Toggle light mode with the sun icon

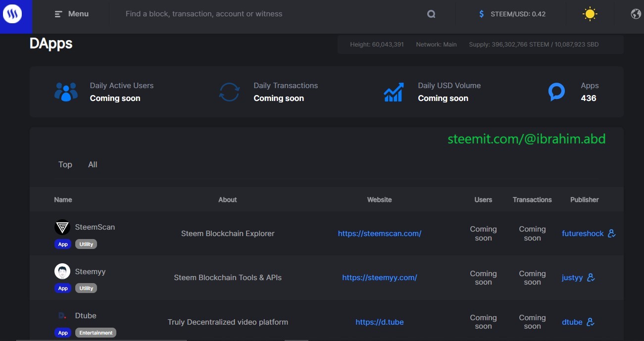(x=590, y=14)
